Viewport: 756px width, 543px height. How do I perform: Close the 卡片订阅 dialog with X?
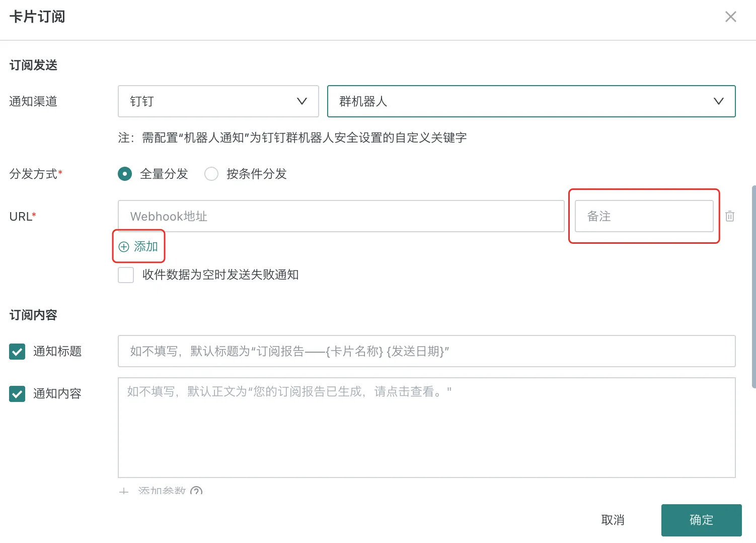tap(730, 17)
